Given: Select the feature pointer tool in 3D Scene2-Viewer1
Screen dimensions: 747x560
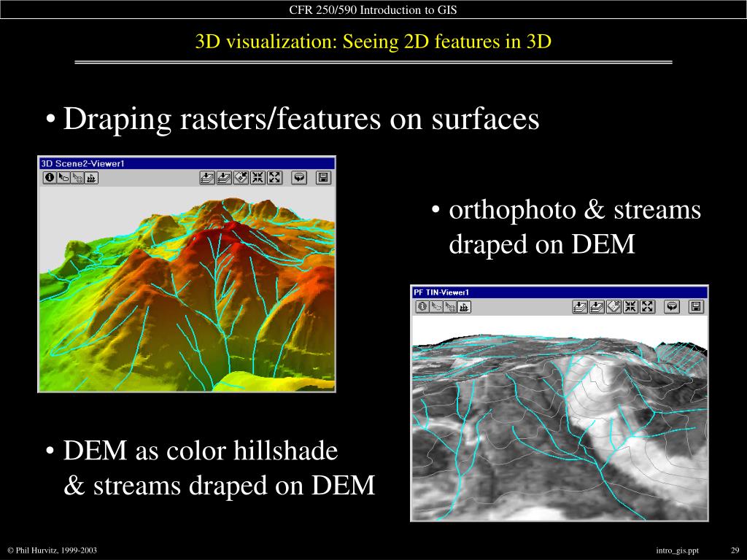Looking at the screenshot, I should pos(63,178).
